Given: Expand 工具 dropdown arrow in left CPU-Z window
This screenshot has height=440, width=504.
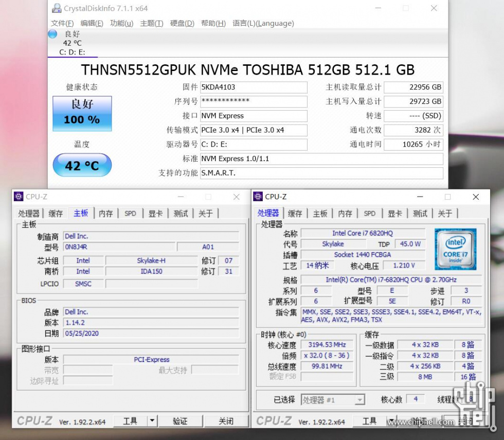Looking at the screenshot, I should coord(152,421).
